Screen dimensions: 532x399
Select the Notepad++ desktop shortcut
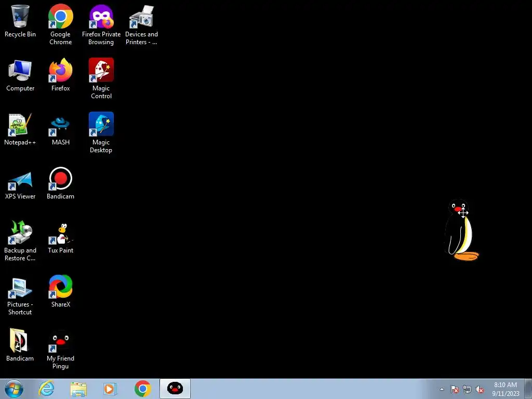[20, 129]
